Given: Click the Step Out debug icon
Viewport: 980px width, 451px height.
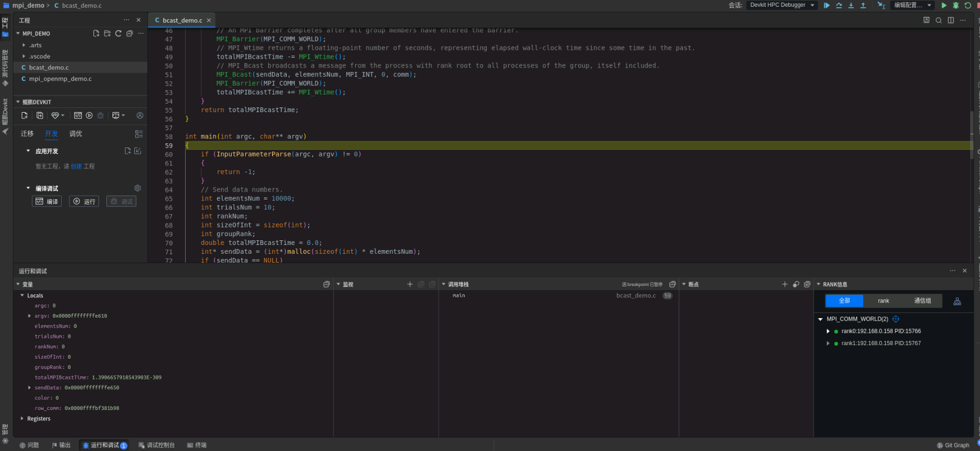Looking at the screenshot, I should pyautogui.click(x=863, y=5).
